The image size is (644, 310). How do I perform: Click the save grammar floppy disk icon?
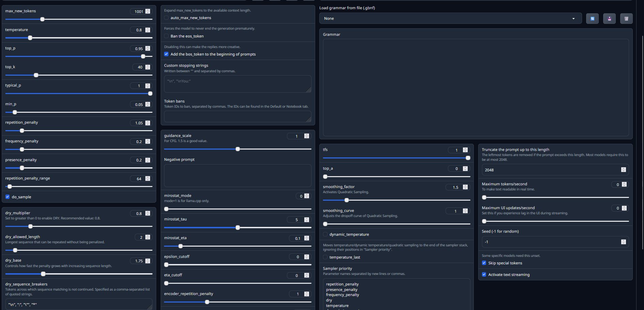click(609, 19)
